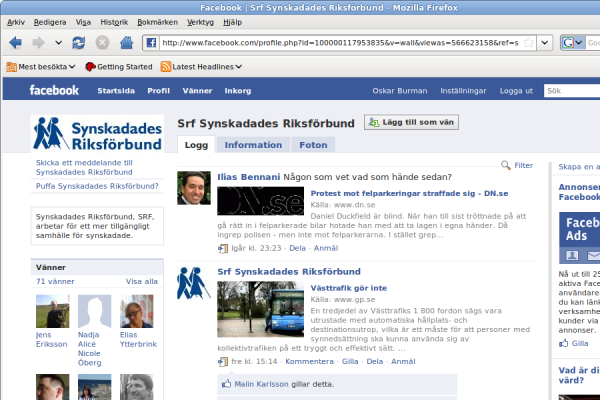Open Inställningar settings link
The image size is (600, 400).
[463, 91]
